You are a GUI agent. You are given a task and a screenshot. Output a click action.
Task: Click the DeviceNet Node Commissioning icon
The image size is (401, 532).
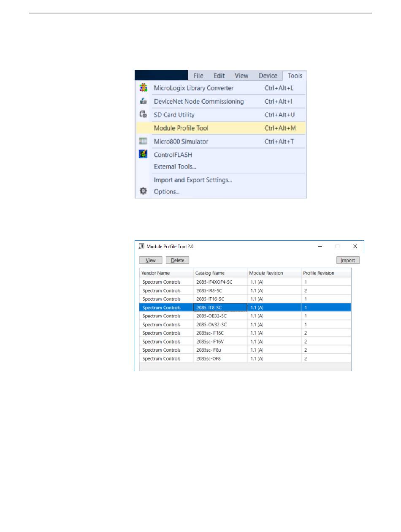[143, 101]
